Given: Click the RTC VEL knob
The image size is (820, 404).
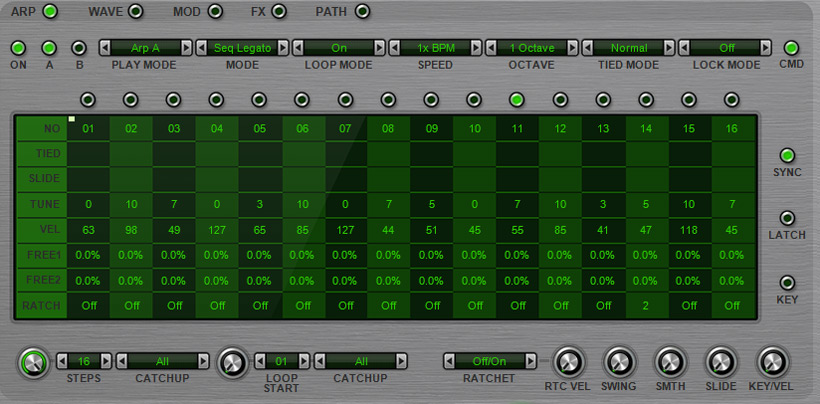Looking at the screenshot, I should point(570,361).
